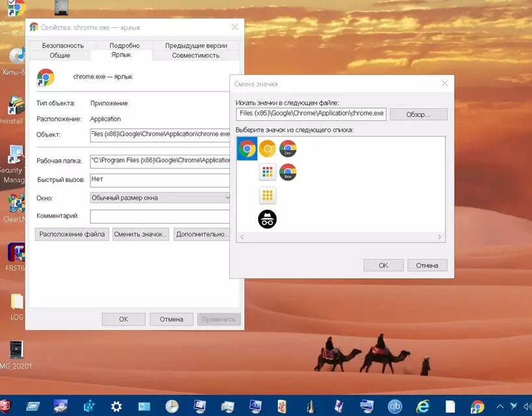Open settings gear on taskbar
Viewport: 532px width, 416px height.
[x=116, y=406]
